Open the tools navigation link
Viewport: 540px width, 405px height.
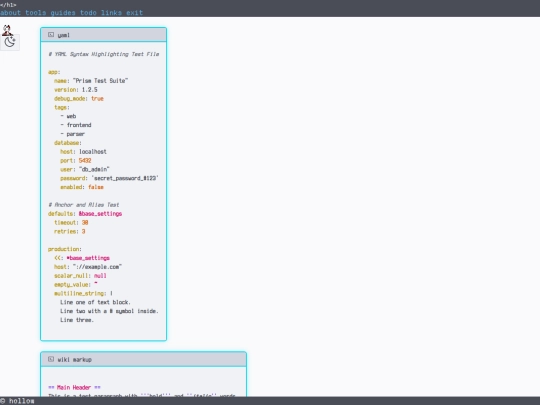(x=36, y=13)
